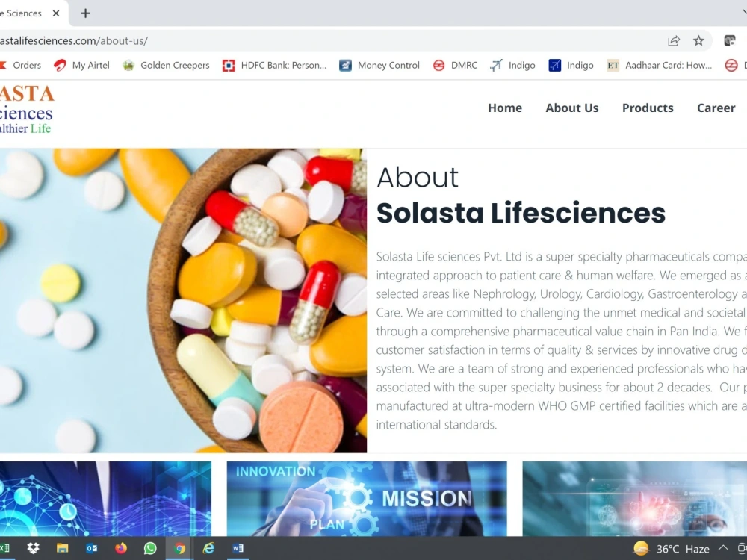The width and height of the screenshot is (747, 560).
Task: Open the Money Control bookmark
Action: [379, 65]
